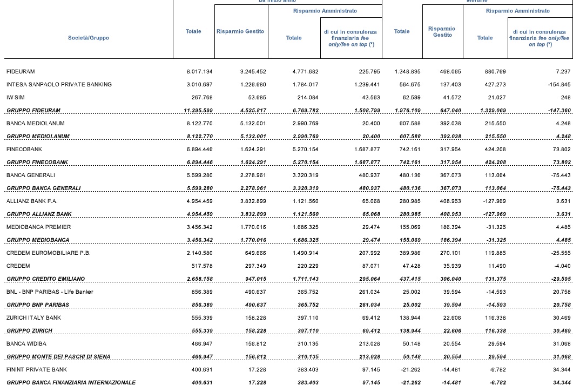Click the cell 5.132.001 in BANCA MEDIOLANUM row
This screenshot has height=392, width=573.
(253, 124)
